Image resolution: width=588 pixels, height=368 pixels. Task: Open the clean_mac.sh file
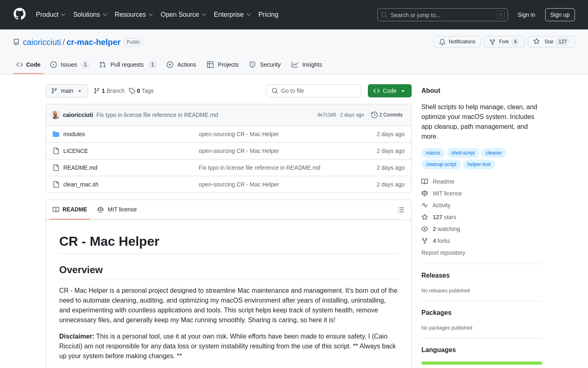(81, 184)
